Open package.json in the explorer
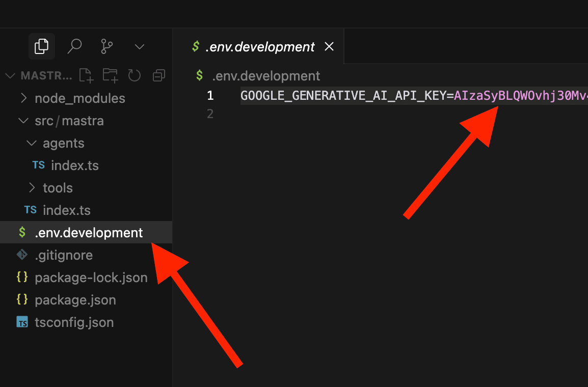Viewport: 588px width, 387px height. pos(75,300)
